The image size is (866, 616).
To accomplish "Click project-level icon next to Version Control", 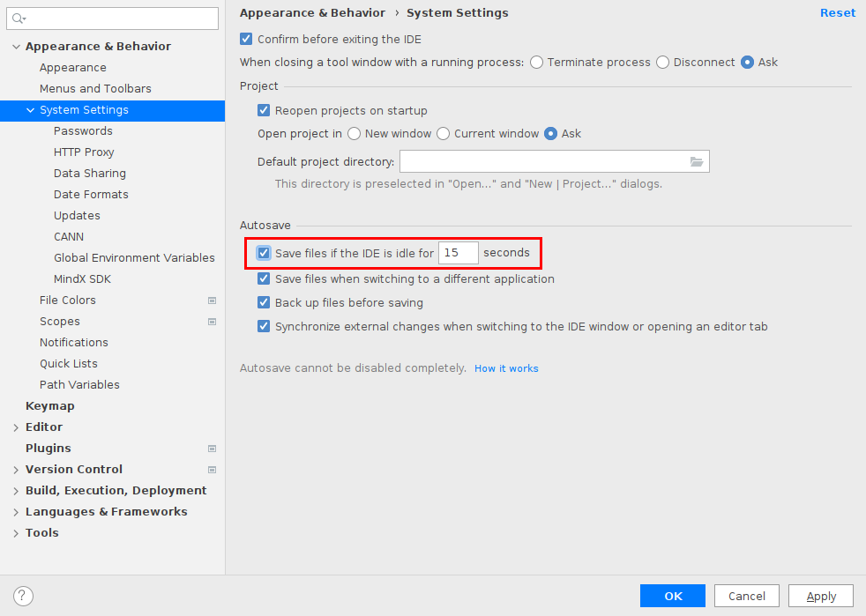I will pos(212,470).
